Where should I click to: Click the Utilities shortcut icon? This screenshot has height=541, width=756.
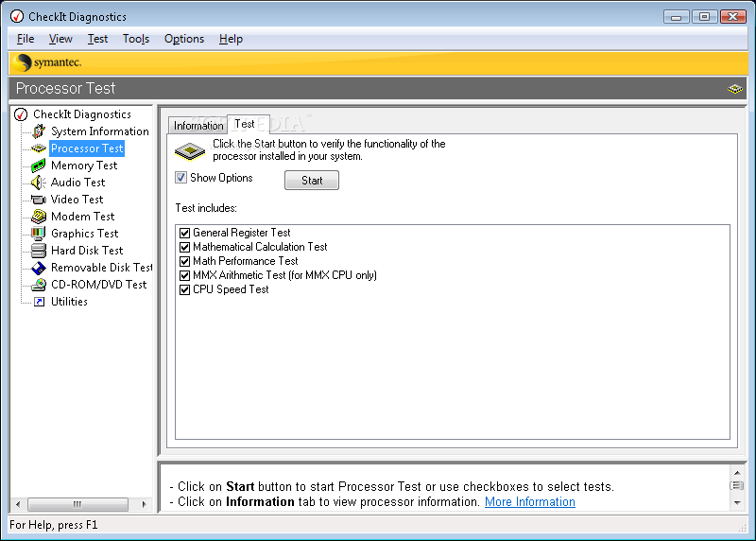pyautogui.click(x=40, y=302)
